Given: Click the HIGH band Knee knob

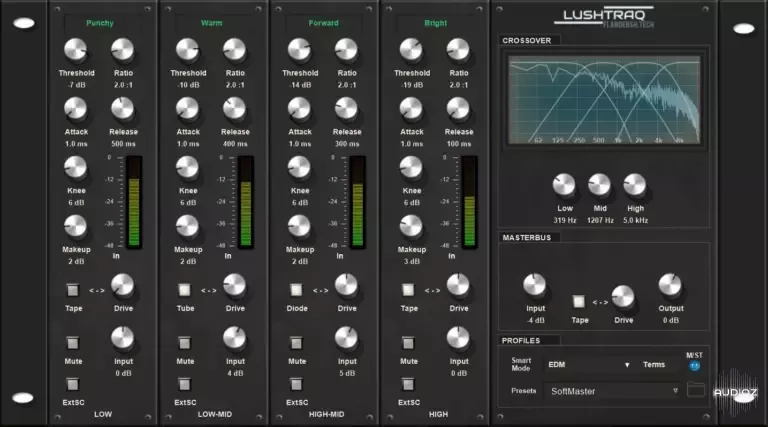Looking at the screenshot, I should point(410,168).
